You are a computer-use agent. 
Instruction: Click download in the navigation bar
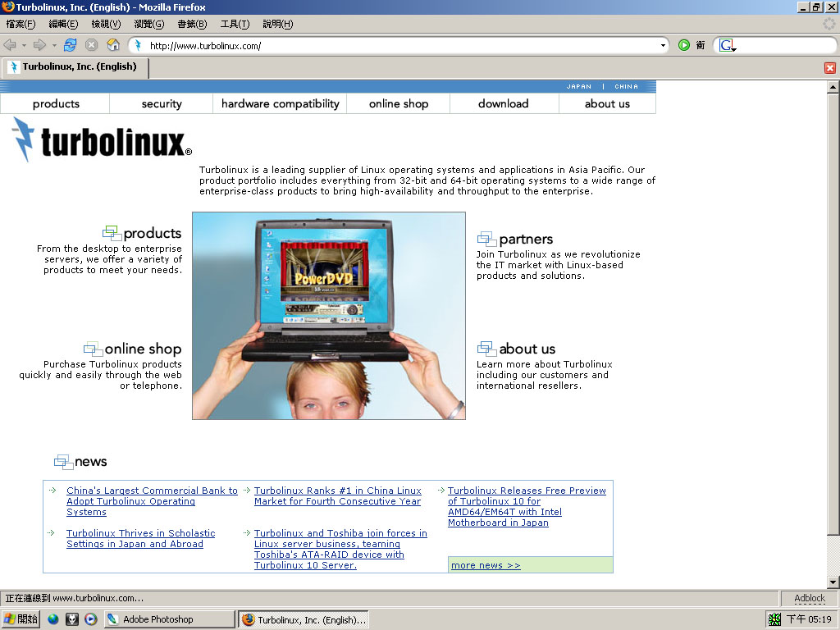(x=503, y=104)
